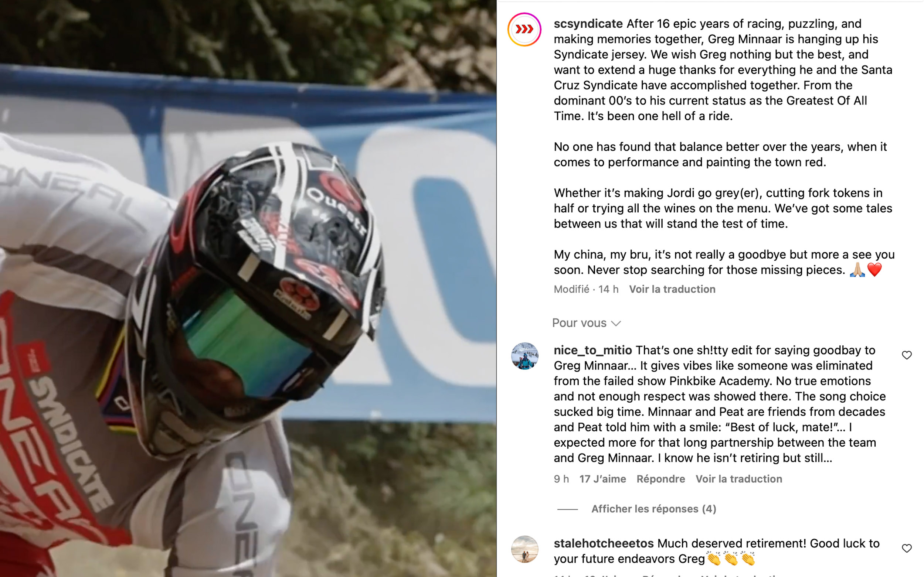Screen dimensions: 924x577
Task: Click the chevron beside "Pour vous"
Action: click(x=616, y=324)
